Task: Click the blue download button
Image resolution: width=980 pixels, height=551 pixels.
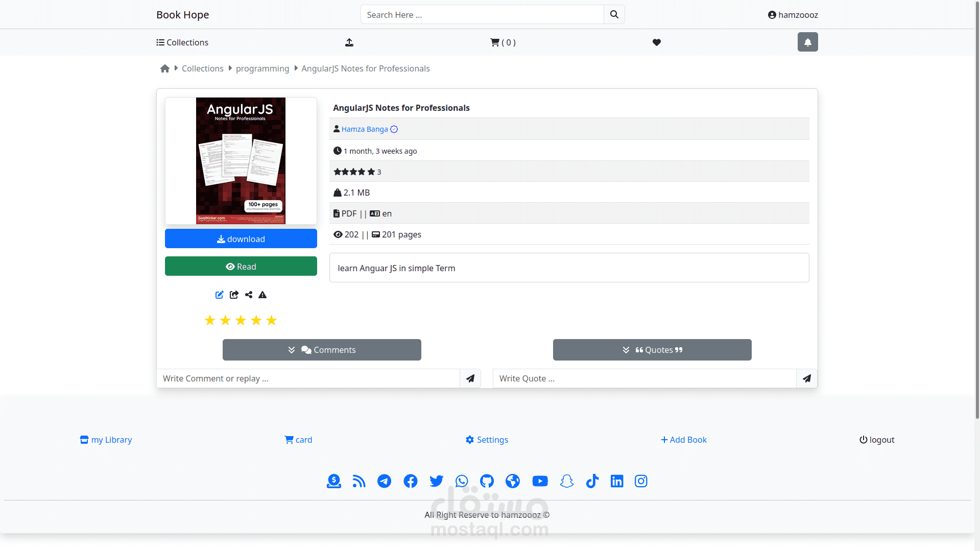Action: click(x=241, y=238)
